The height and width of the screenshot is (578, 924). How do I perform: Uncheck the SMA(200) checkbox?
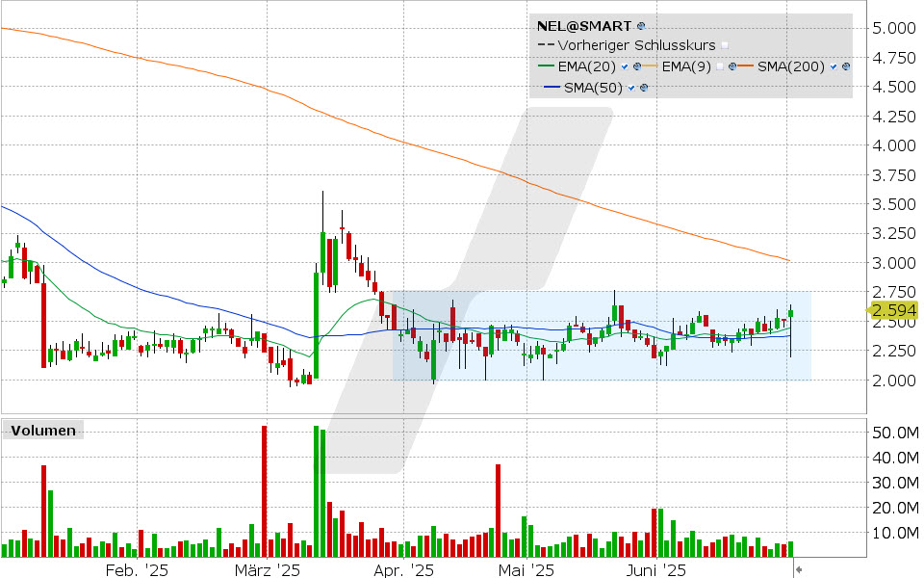(x=834, y=67)
